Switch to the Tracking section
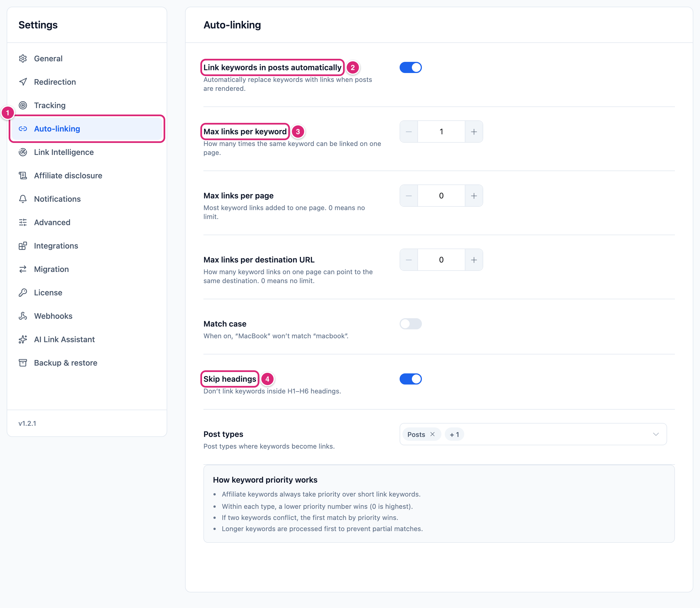The width and height of the screenshot is (700, 608). pos(87,105)
